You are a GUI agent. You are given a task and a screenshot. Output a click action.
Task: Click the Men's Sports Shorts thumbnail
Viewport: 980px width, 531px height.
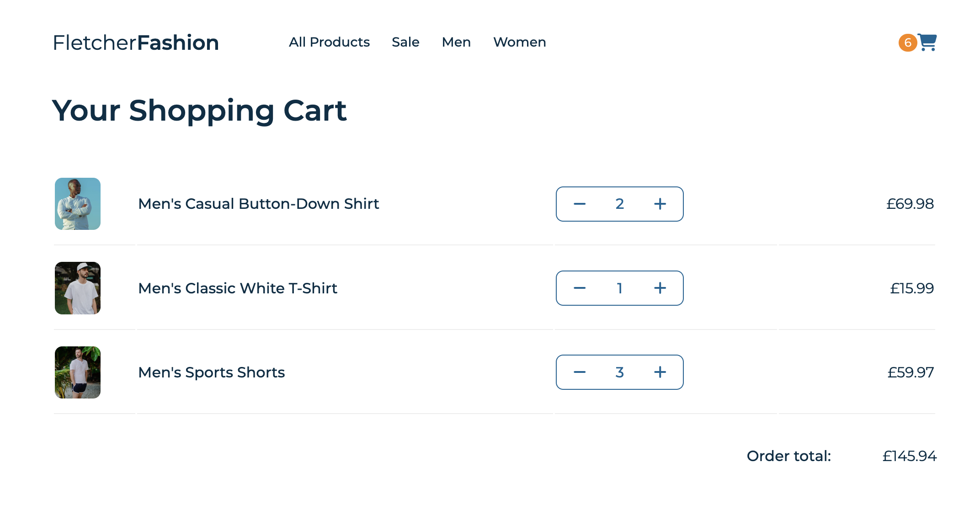point(77,372)
